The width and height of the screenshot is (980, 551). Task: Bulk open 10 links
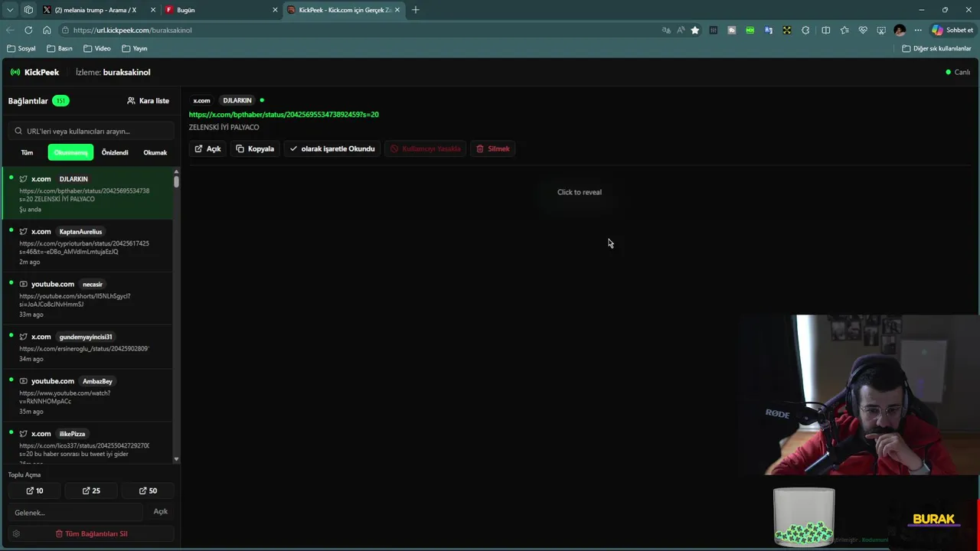pos(34,491)
